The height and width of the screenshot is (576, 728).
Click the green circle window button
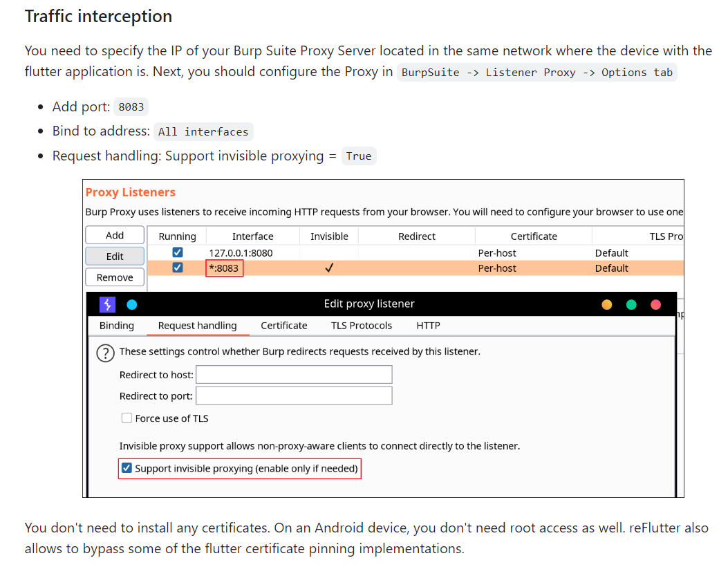pos(631,304)
